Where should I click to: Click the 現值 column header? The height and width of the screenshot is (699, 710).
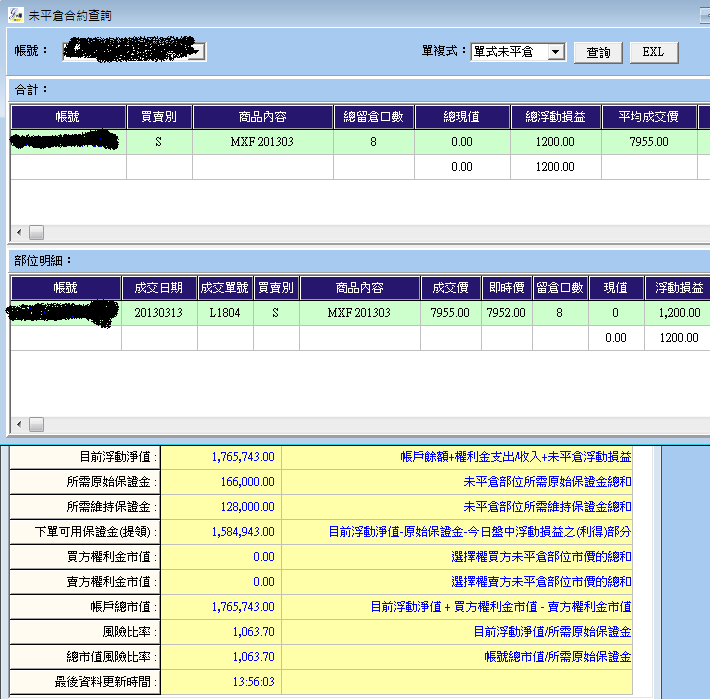pyautogui.click(x=616, y=288)
